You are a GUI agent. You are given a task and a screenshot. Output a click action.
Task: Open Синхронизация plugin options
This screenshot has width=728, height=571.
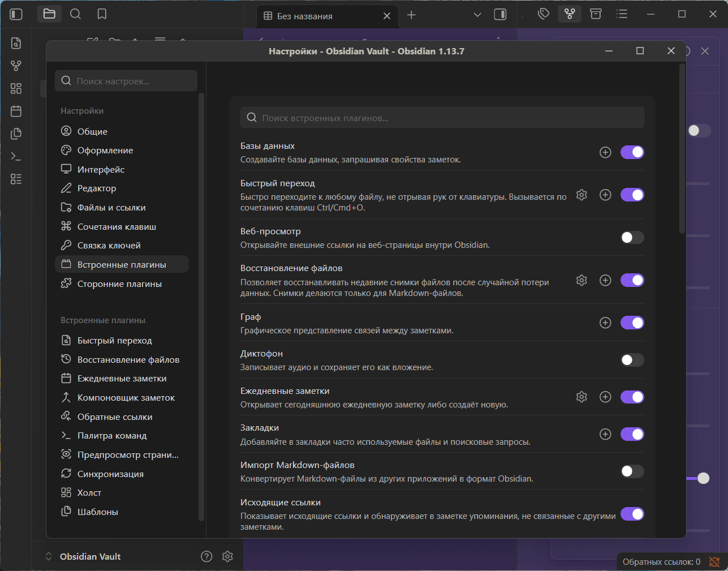coord(122,474)
